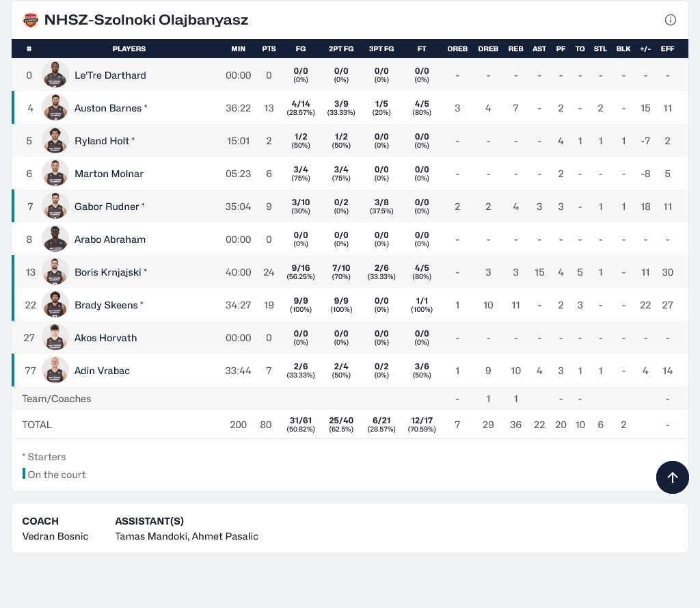Click the PLAYERS column header
Image resolution: width=700 pixels, height=608 pixels.
(x=129, y=49)
